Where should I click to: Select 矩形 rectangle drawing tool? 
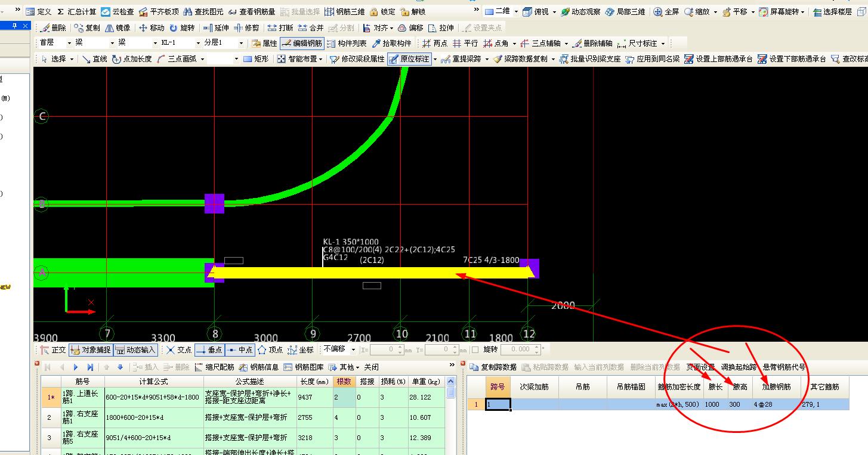click(x=256, y=59)
